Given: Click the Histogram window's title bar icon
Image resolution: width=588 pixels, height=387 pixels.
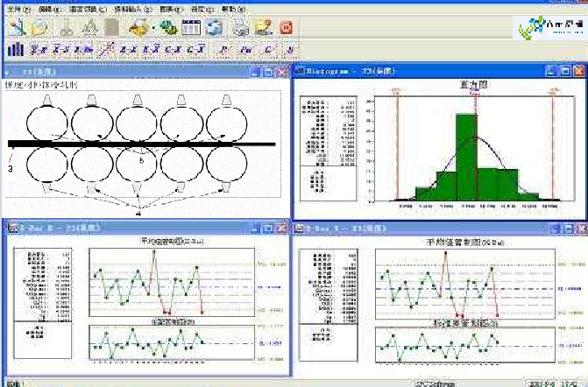Looking at the screenshot, I should (x=300, y=71).
